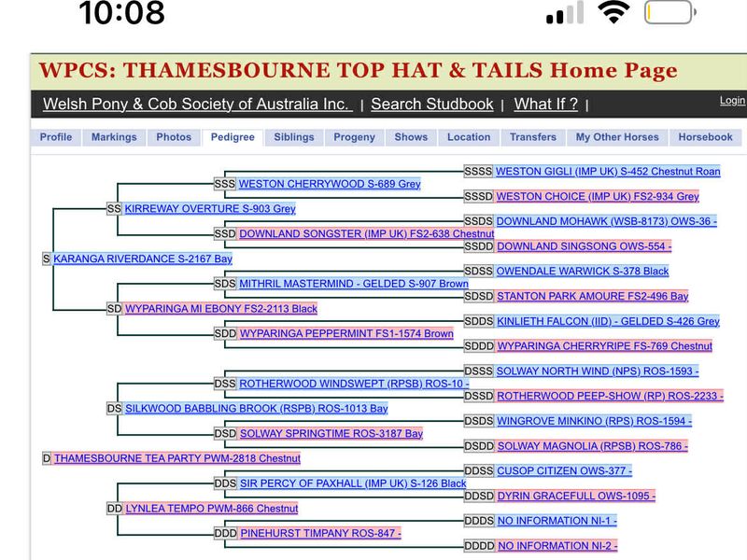
Task: Open LYNLEA TEMPO PWM-866 Chestnut
Action: coord(211,509)
